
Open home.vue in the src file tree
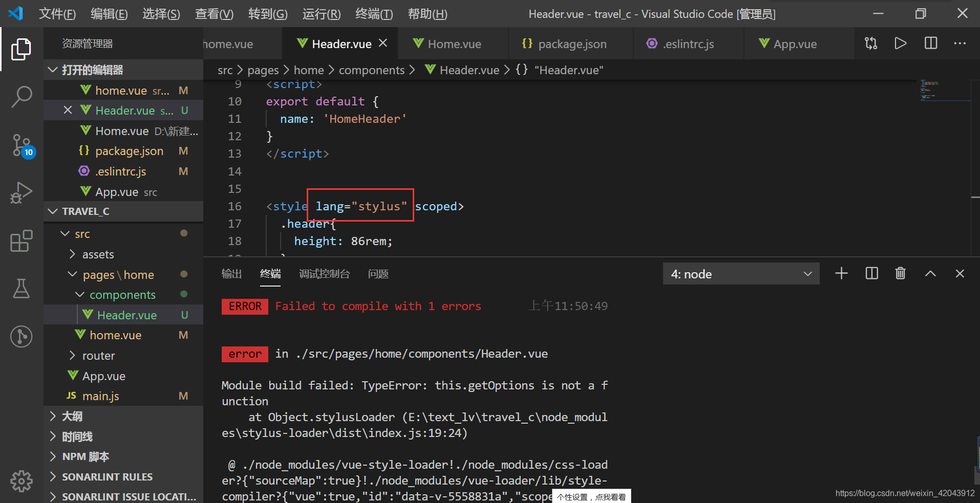[x=123, y=335]
